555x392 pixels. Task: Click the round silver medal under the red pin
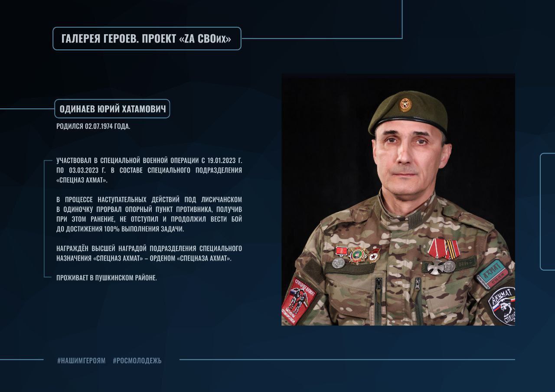point(339,262)
